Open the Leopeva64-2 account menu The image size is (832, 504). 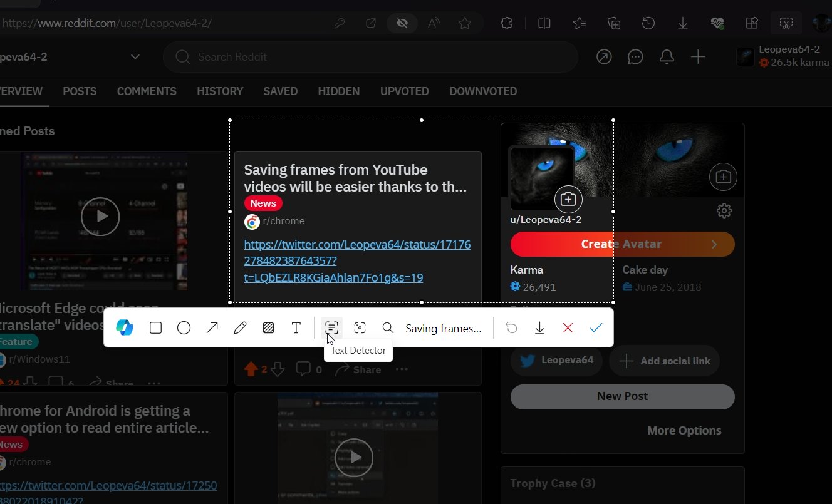point(784,56)
